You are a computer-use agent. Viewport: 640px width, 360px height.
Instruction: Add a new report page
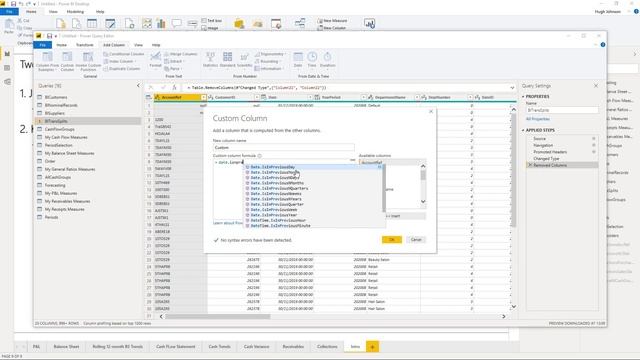372,347
